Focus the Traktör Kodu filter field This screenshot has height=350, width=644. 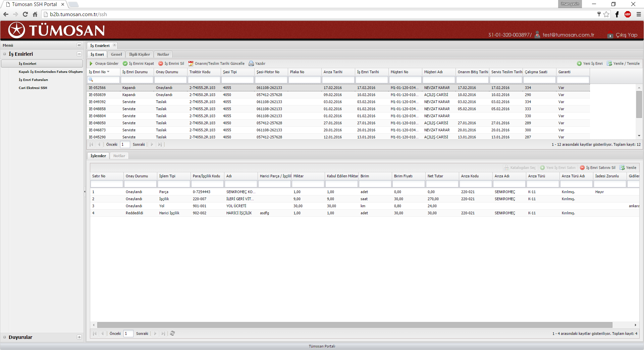tap(204, 80)
